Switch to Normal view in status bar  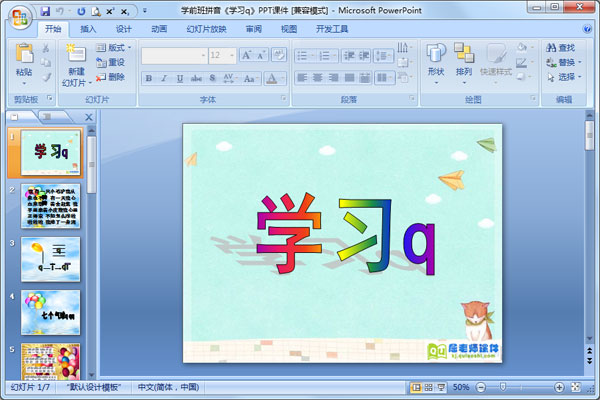coord(416,387)
